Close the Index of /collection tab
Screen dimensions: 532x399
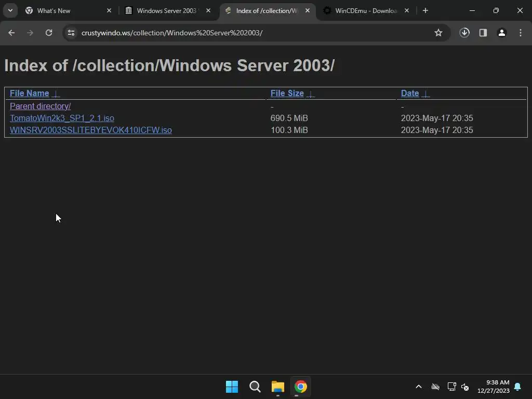308,10
